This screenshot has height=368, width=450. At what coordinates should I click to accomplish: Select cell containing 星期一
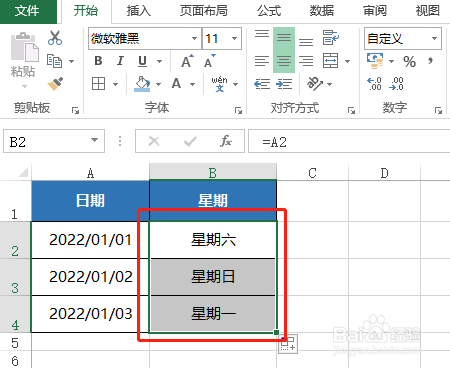point(213,314)
